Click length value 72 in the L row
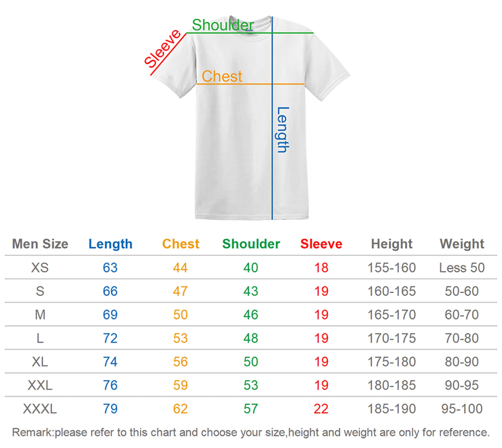This screenshot has height=448, width=502. tap(110, 338)
